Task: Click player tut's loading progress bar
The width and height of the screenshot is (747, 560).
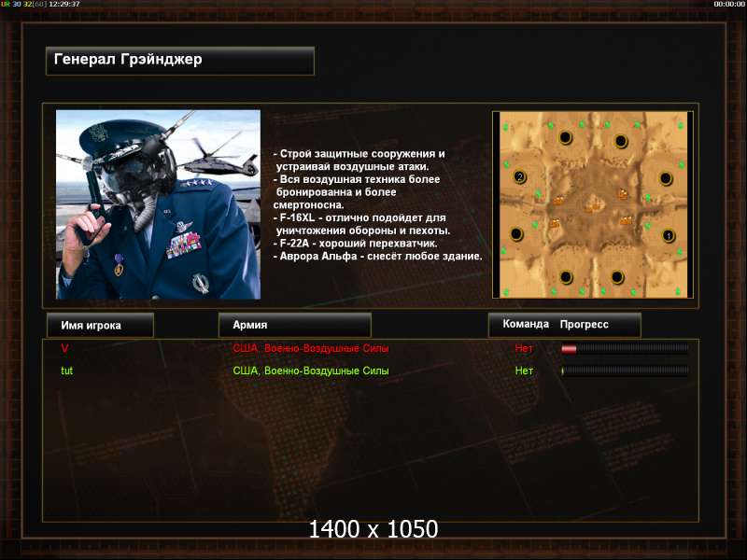Action: [x=625, y=371]
